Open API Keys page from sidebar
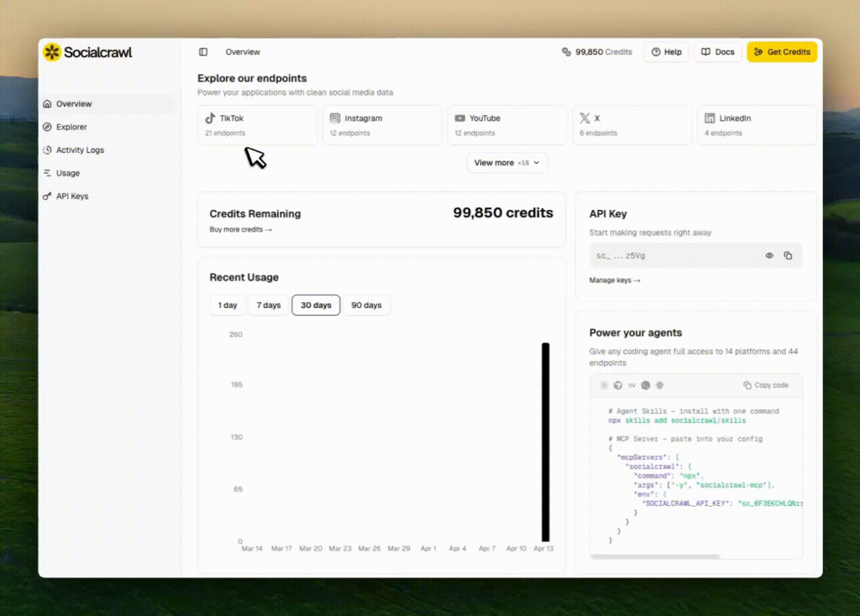The width and height of the screenshot is (860, 616). (71, 196)
